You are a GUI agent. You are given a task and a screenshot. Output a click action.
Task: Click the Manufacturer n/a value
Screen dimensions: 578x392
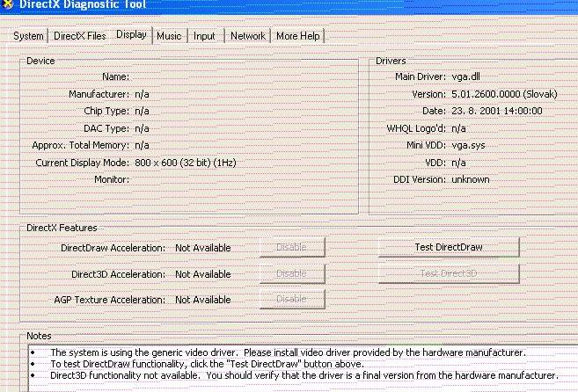pos(142,94)
